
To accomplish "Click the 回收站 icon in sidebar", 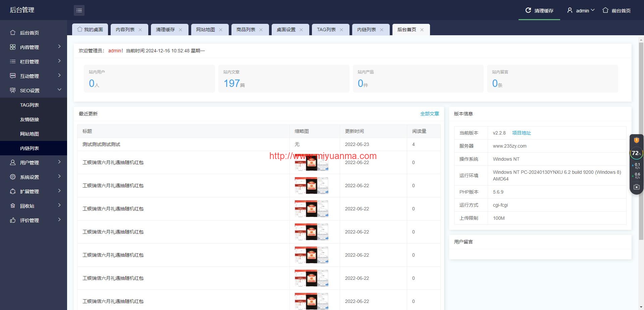I will click(x=13, y=206).
